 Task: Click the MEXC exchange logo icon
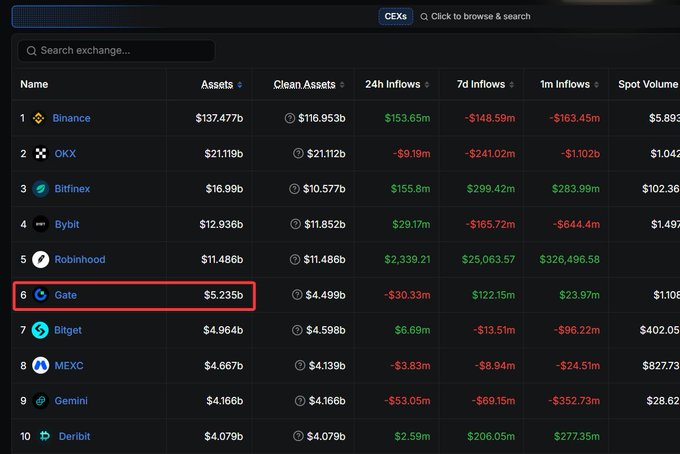(x=41, y=366)
